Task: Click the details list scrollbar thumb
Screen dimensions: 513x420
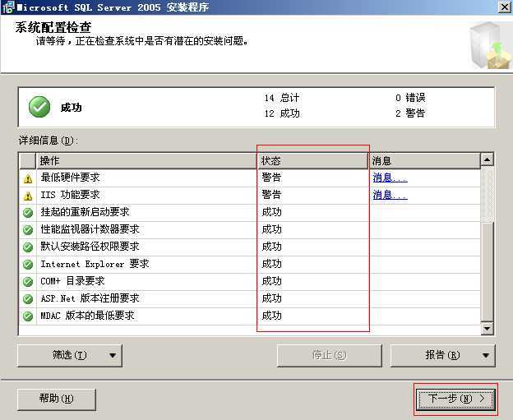Action: 488,271
